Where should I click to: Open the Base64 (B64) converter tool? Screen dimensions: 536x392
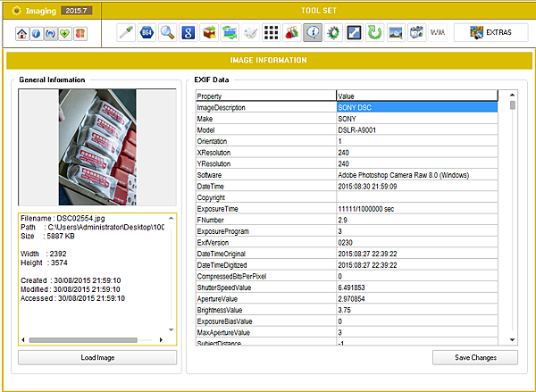click(147, 32)
